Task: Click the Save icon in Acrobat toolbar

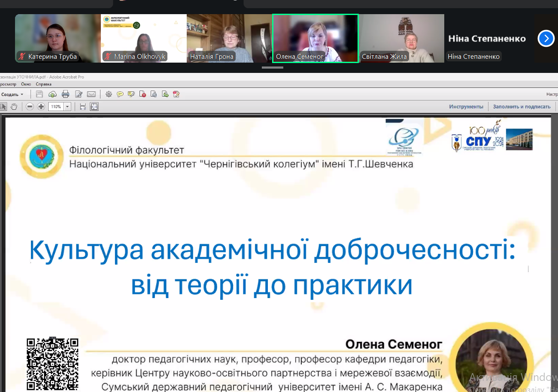Action: [39, 94]
